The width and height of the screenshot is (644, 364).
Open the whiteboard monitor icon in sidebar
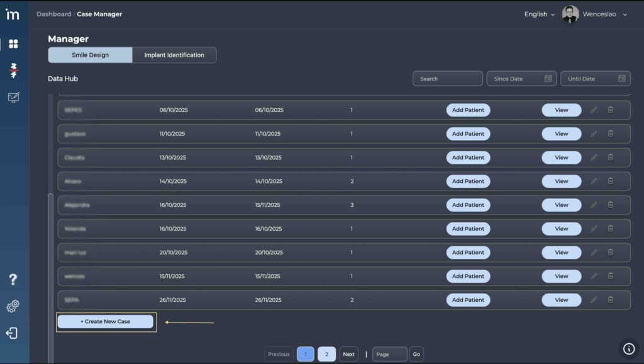(13, 97)
